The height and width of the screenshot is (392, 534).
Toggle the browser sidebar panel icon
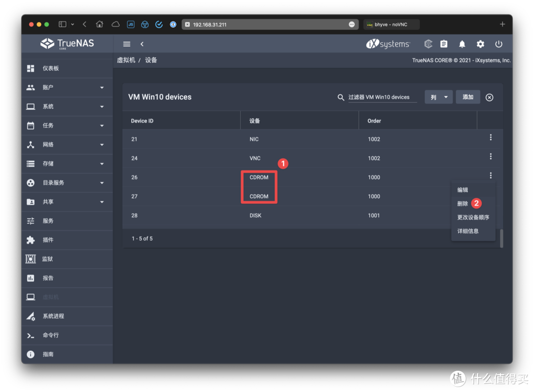pos(62,24)
